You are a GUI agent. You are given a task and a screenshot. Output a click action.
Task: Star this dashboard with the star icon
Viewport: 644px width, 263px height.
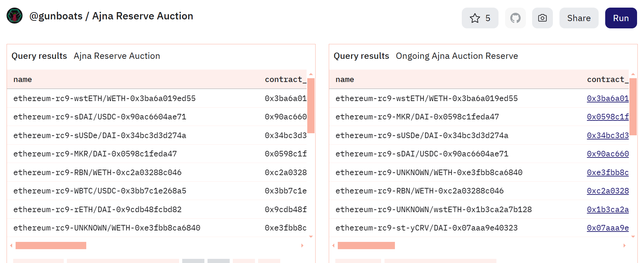pos(480,18)
